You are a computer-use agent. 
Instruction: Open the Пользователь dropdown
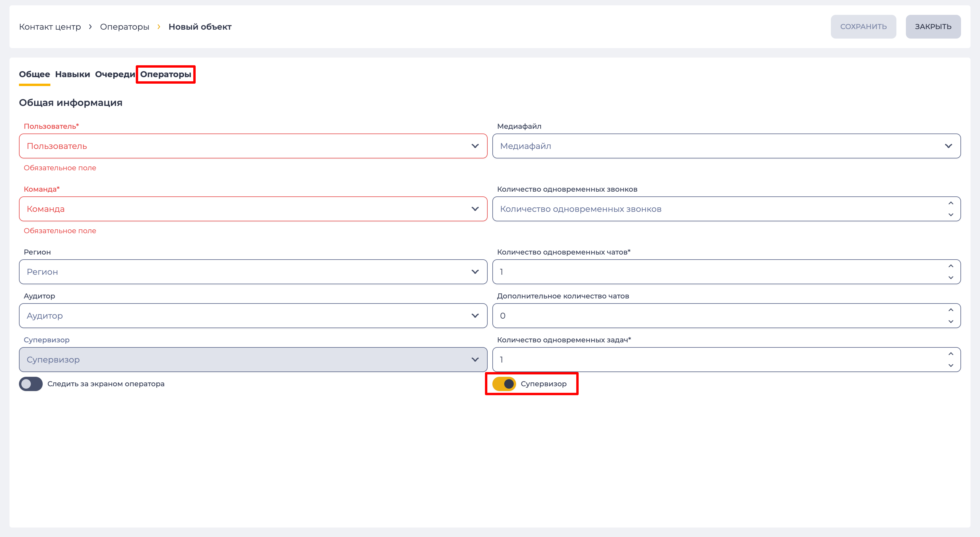[253, 146]
